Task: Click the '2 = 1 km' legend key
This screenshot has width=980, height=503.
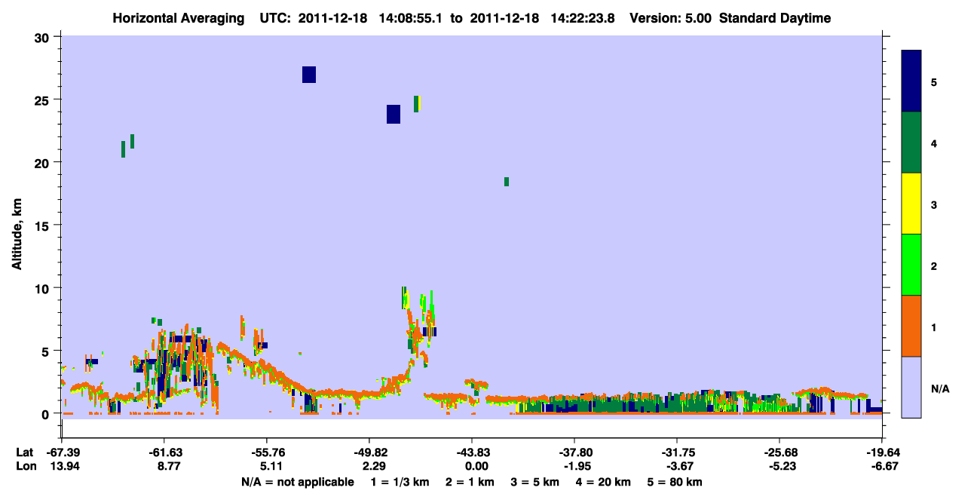Action: (470, 482)
